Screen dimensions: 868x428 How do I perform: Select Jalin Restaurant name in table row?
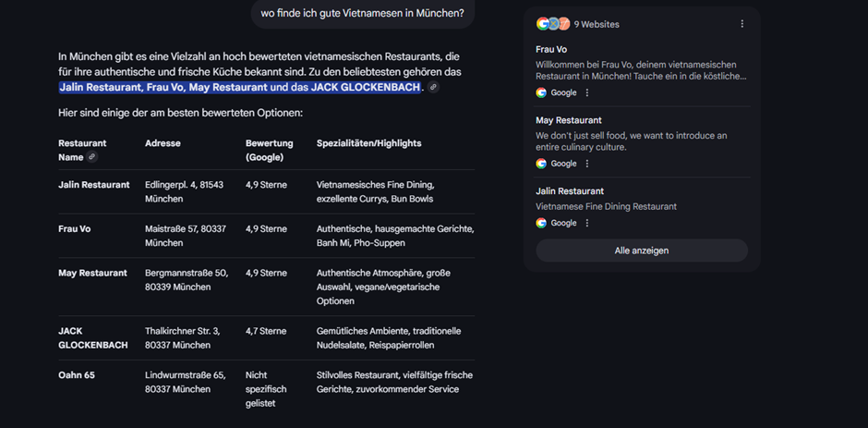[93, 185]
